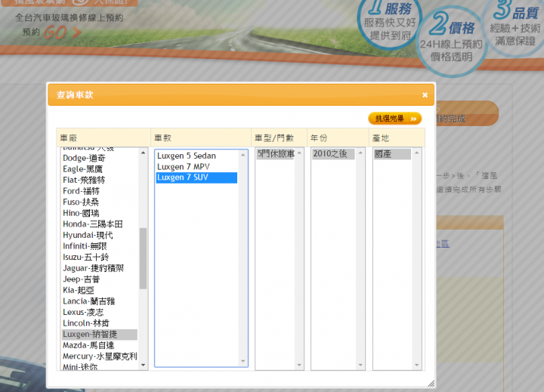
Task: Click the 產地 list scroll-up arrow
Action: [x=416, y=153]
